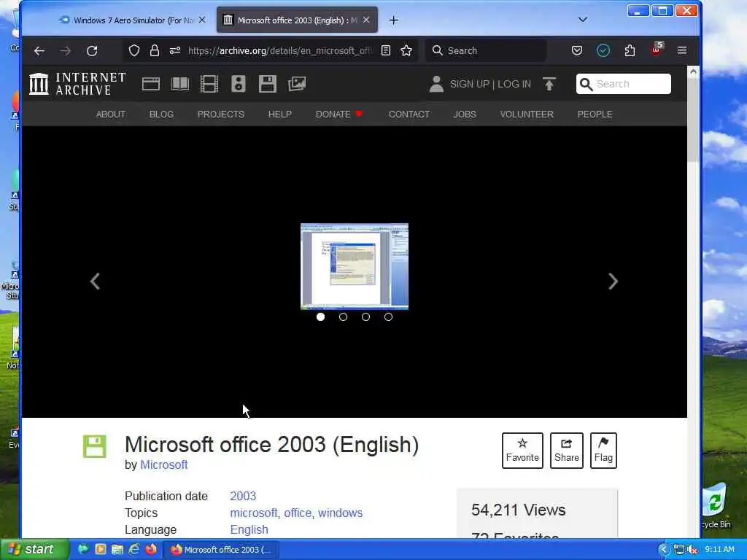Viewport: 747px width, 560px height.
Task: Click the blue checkmark extension icon
Action: (x=603, y=50)
